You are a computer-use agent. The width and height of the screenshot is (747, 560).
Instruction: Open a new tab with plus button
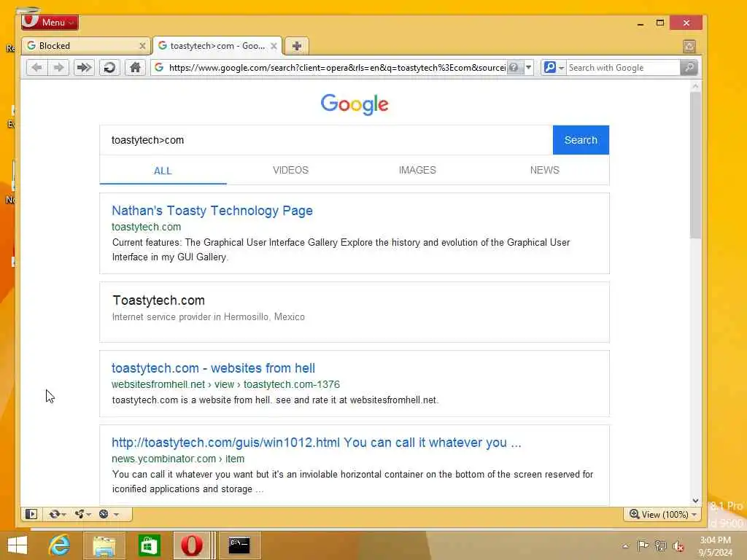click(x=296, y=46)
